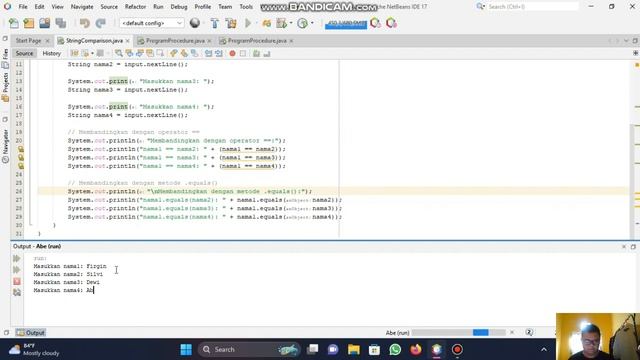Close the StringComparison.java tab
The height and width of the screenshot is (360, 640).
point(128,41)
